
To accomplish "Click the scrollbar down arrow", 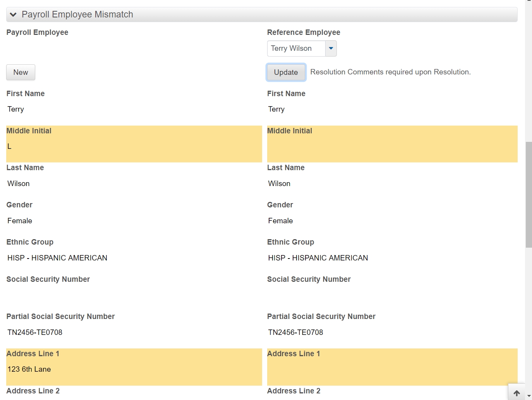I will pos(529,396).
